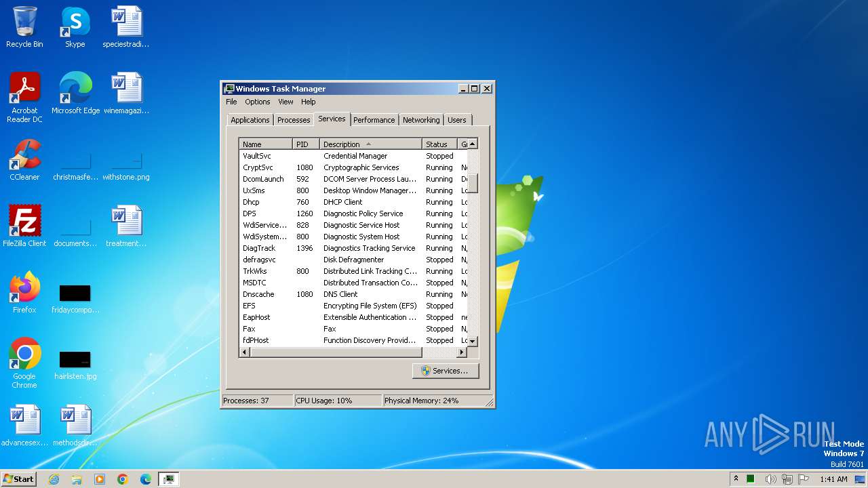Click the Start button
868x488 pixels.
[18, 479]
